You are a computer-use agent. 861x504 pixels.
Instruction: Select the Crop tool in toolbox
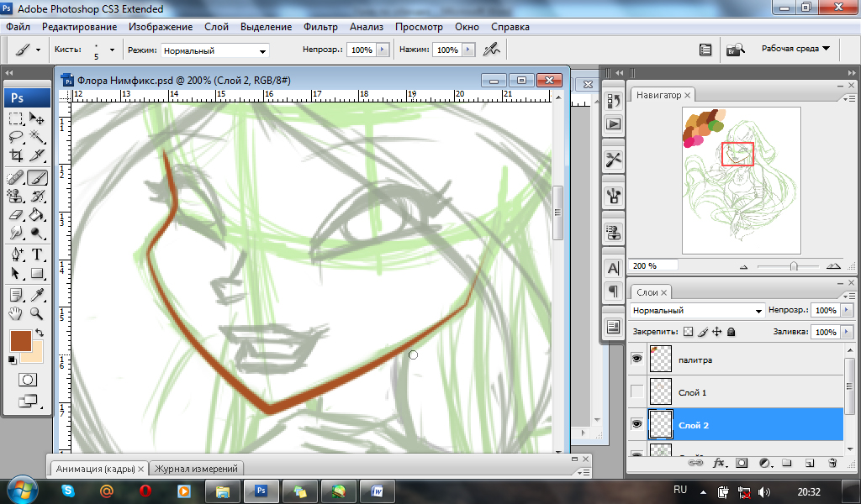(15, 156)
